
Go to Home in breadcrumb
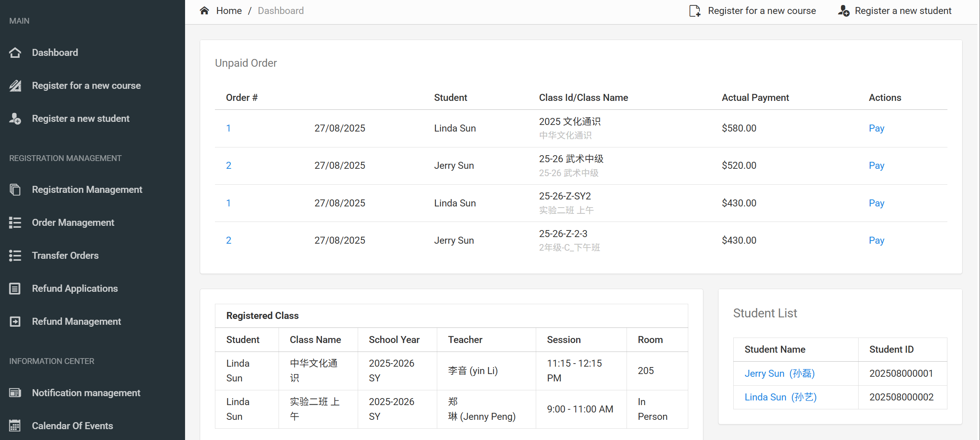point(229,10)
